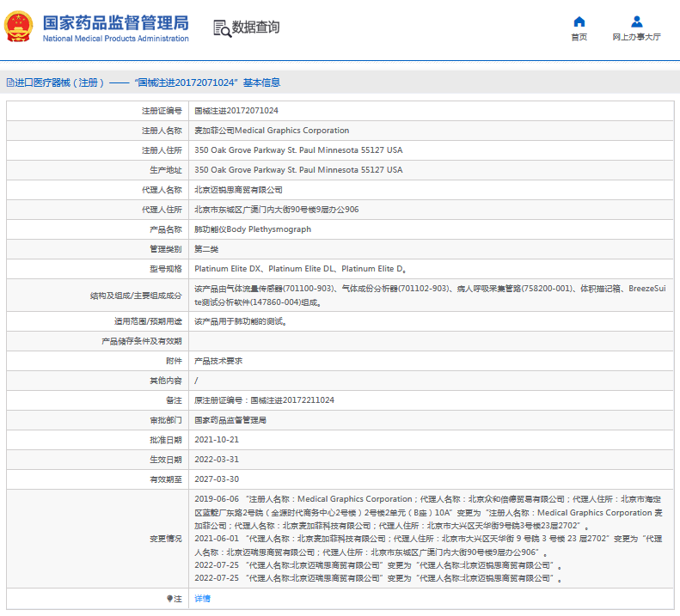Click expiry date 2027-03-30
The width and height of the screenshot is (680, 616).
pos(217,479)
